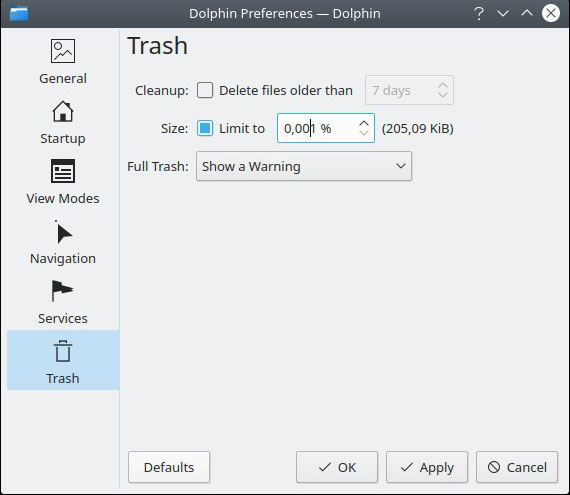Select the Startup house icon

coord(63,111)
